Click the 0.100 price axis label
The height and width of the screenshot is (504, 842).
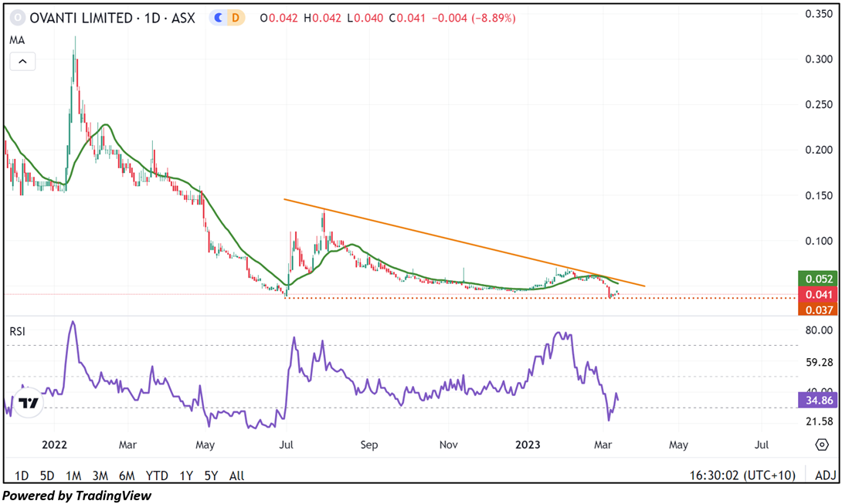[x=819, y=241]
